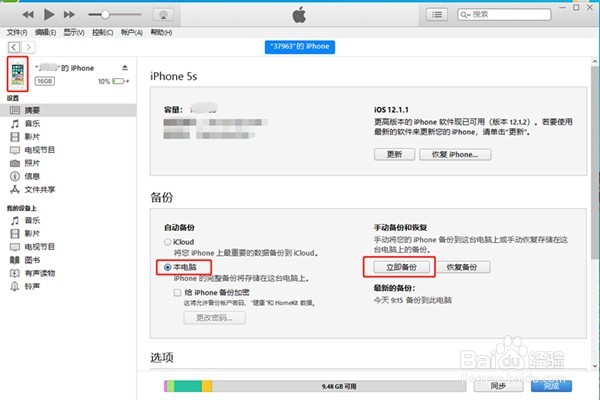The image size is (600, 400).
Task: Select 图书 in the sidebar
Action: (x=32, y=260)
